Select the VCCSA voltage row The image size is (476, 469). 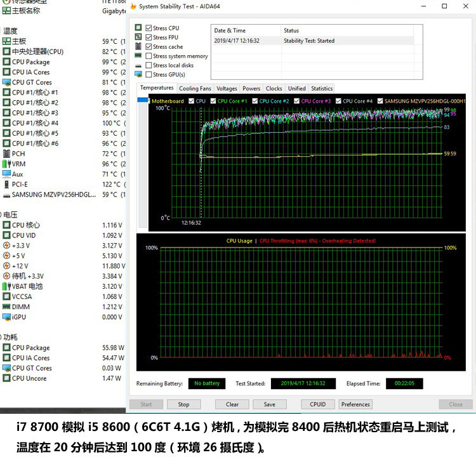pos(63,296)
